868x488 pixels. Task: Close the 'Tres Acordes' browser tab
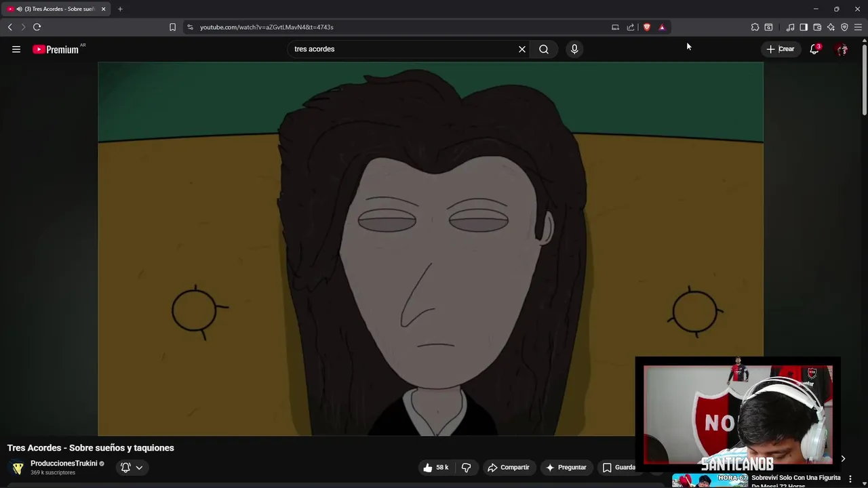(103, 9)
